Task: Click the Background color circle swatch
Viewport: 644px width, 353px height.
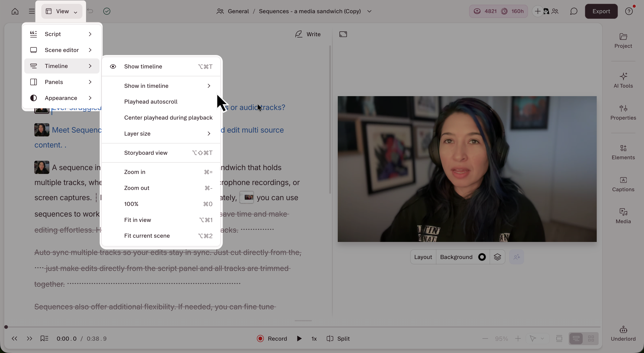Action: [x=482, y=257]
